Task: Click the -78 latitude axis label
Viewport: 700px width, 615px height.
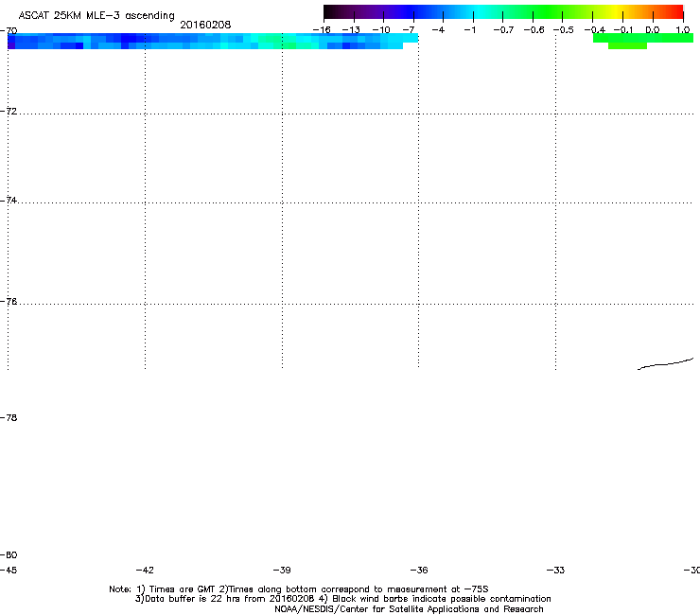Action: (x=9, y=417)
